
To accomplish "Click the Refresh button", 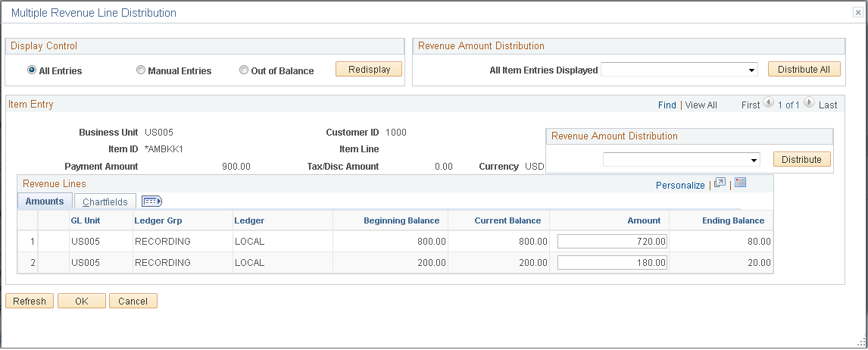I will (x=30, y=301).
